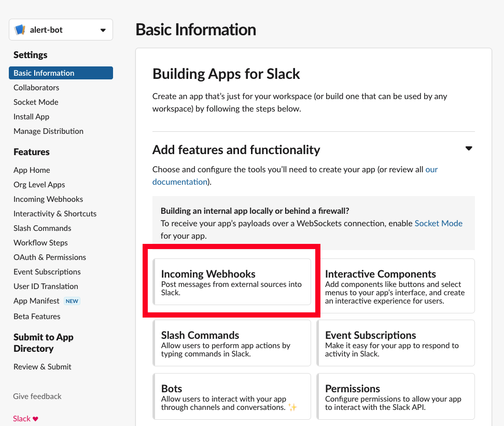
Task: Open Interactivity & Shortcuts page
Action: (55, 214)
